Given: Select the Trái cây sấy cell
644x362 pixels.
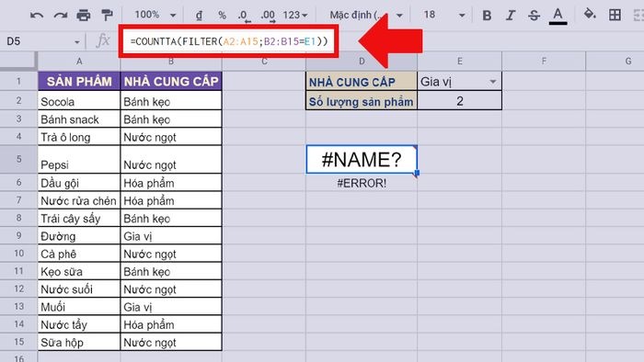Looking at the screenshot, I should pyautogui.click(x=79, y=218).
